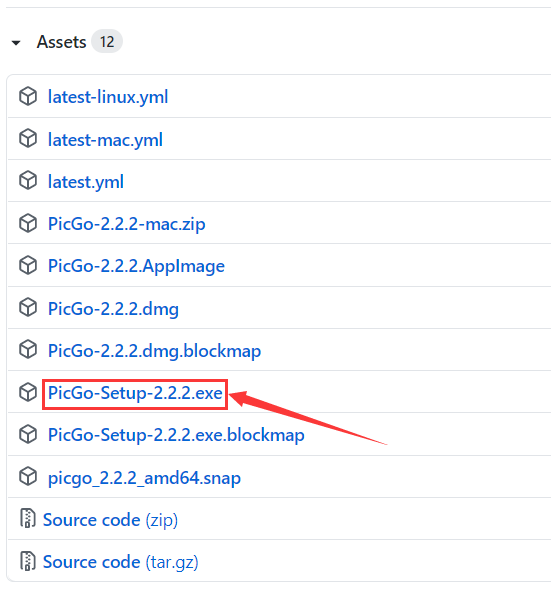Click the package icon beside PicGo-2.2.2.AppImage

tap(28, 265)
